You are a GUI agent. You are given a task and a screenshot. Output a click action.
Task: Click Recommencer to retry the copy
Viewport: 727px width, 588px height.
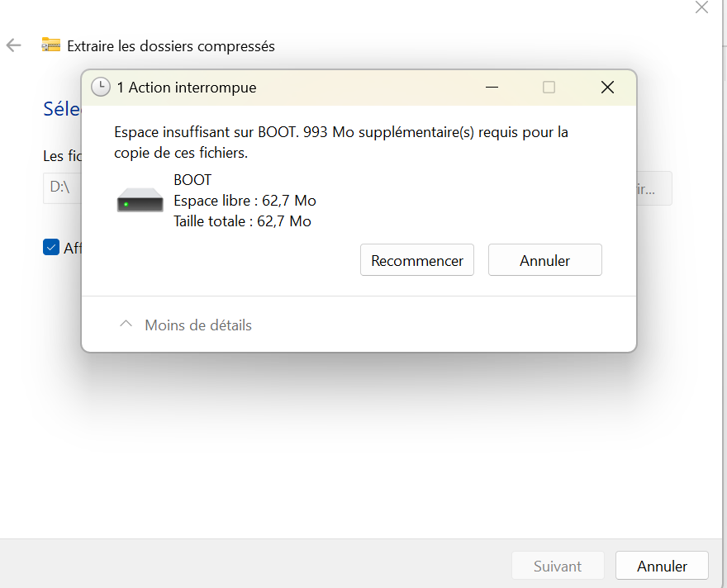[417, 260]
